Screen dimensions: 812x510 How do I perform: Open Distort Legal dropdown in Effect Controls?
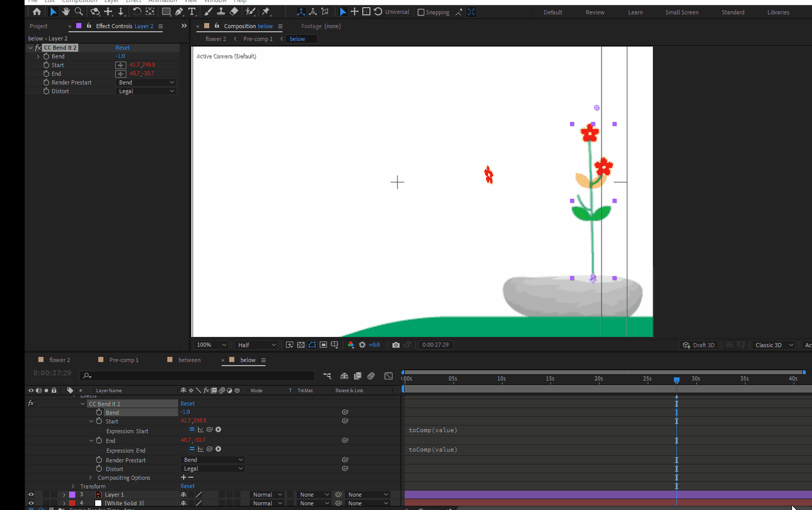tap(147, 91)
